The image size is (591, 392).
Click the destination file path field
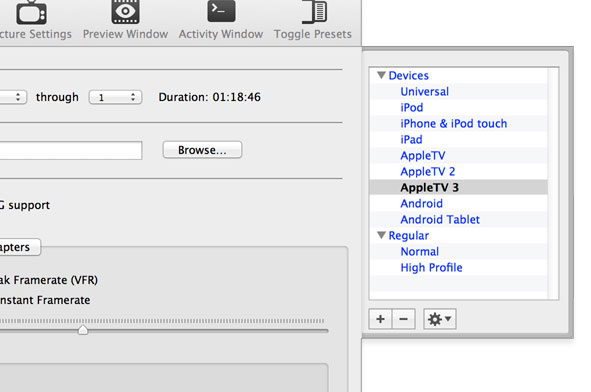71,150
